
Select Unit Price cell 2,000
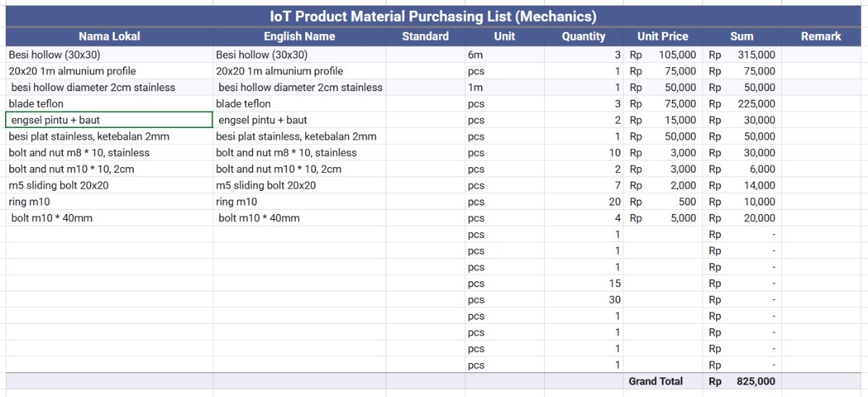click(x=663, y=185)
